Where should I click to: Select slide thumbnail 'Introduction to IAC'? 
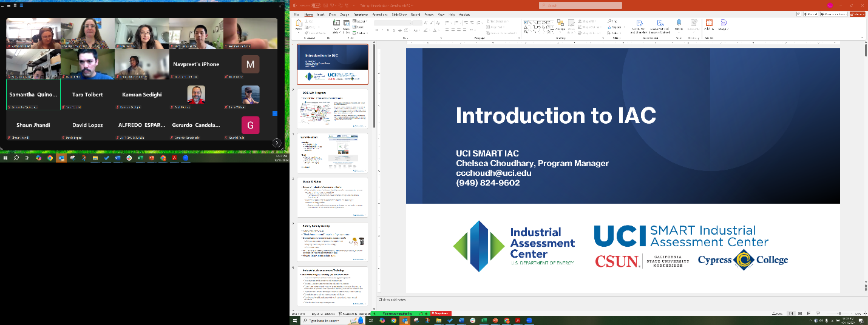point(332,64)
